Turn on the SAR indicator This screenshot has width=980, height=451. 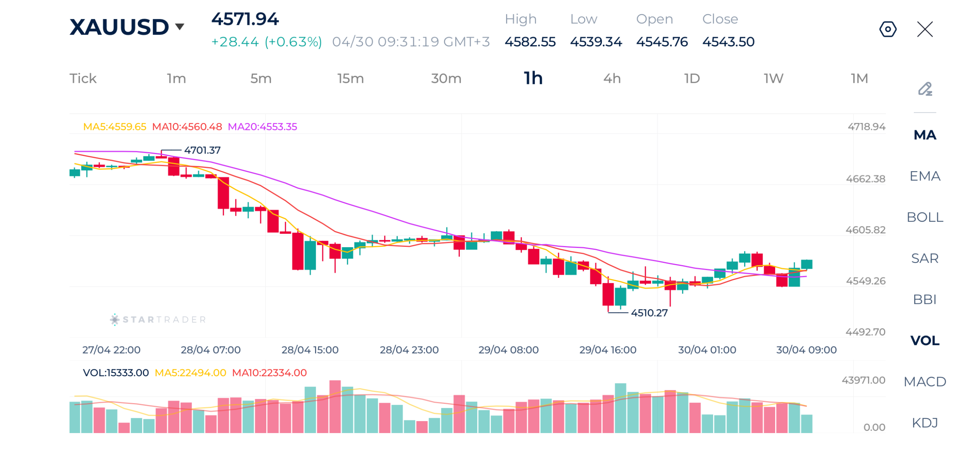[925, 258]
